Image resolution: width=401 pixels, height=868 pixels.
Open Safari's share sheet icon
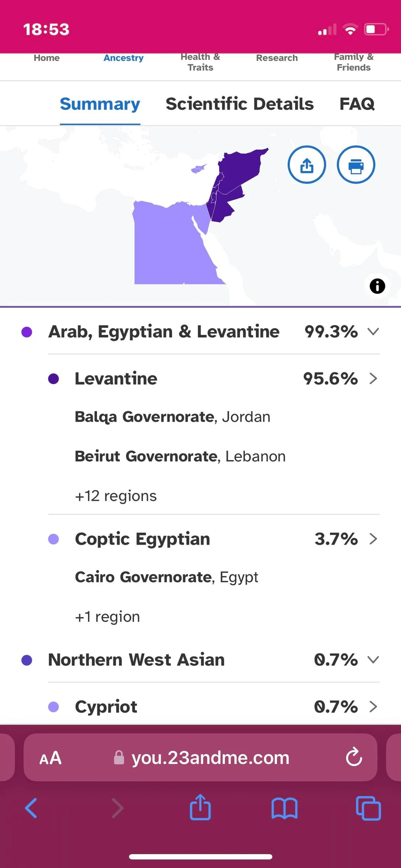(x=200, y=807)
